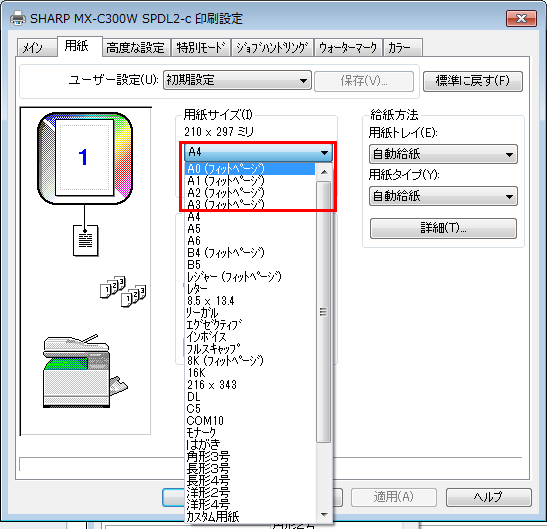Click the 標準に戻す(F) button
This screenshot has width=547, height=529.
473,81
